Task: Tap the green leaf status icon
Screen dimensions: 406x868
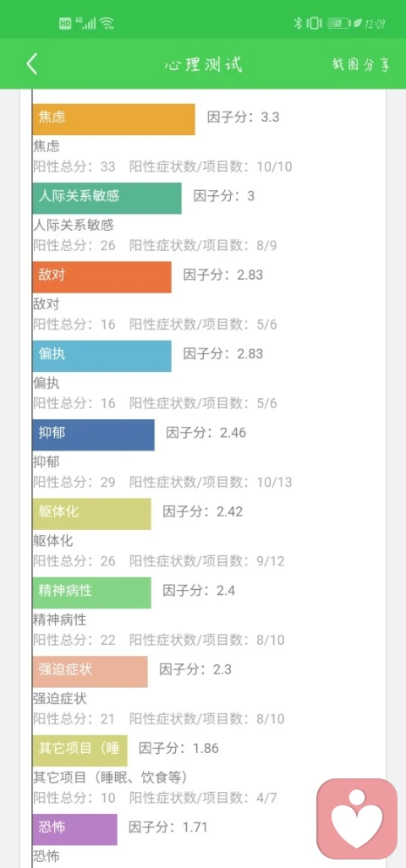Action: 358,24
